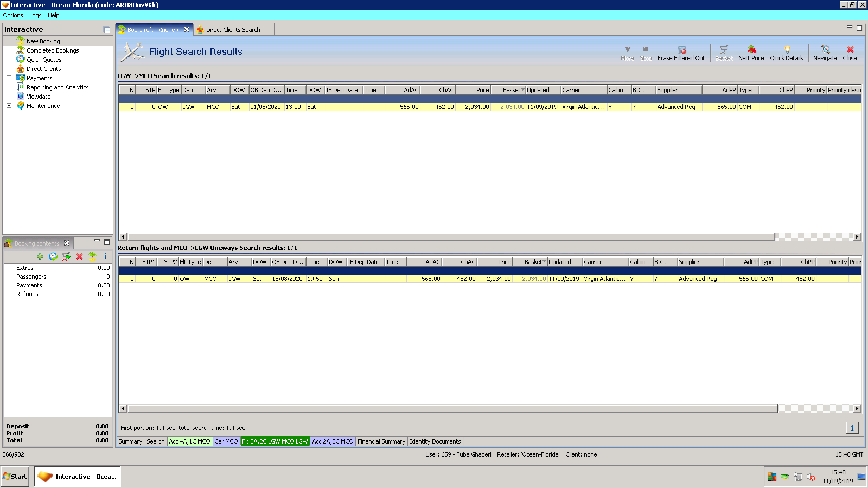This screenshot has height=488, width=868.
Task: Switch to the Book. ref. none tab
Action: [x=153, y=30]
